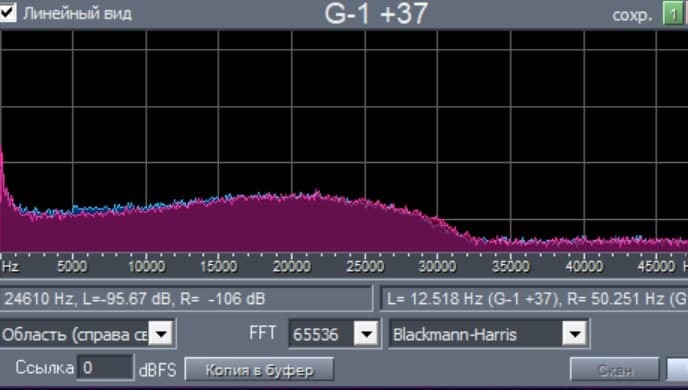Click the Ссылка dBFS input field
This screenshot has width=688, height=390.
coord(105,368)
